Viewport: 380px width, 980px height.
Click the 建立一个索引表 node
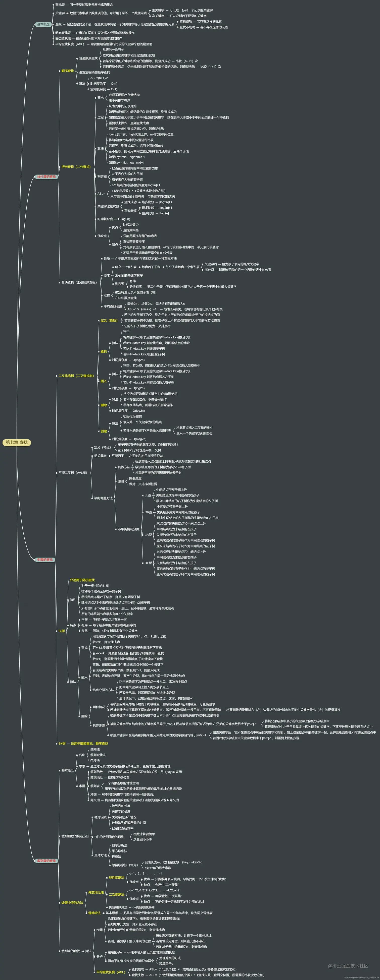(126, 267)
